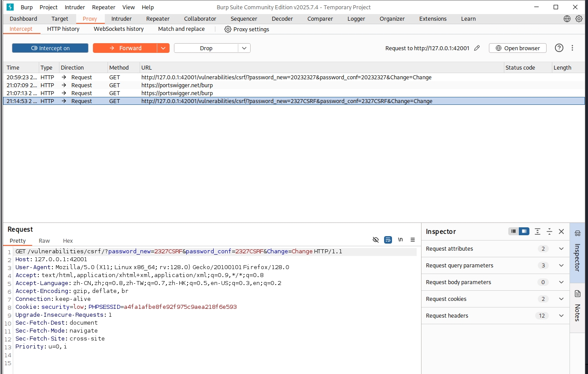Switch to the Decoder tab
This screenshot has width=588, height=374.
tap(282, 19)
